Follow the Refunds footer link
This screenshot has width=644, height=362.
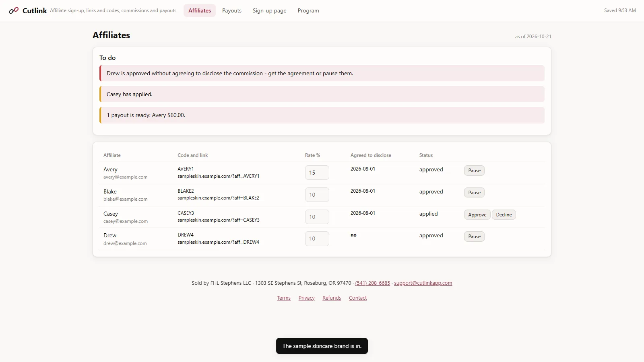332,298
